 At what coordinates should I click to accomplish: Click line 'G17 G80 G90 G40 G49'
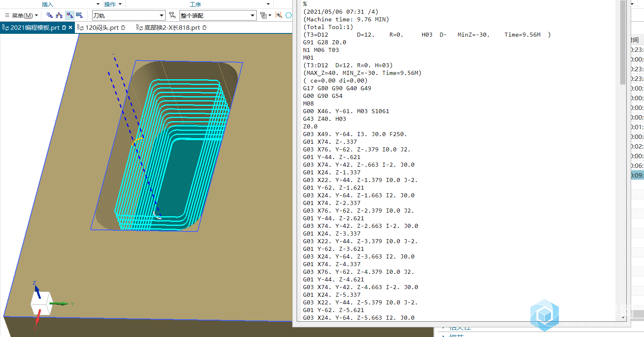(337, 88)
